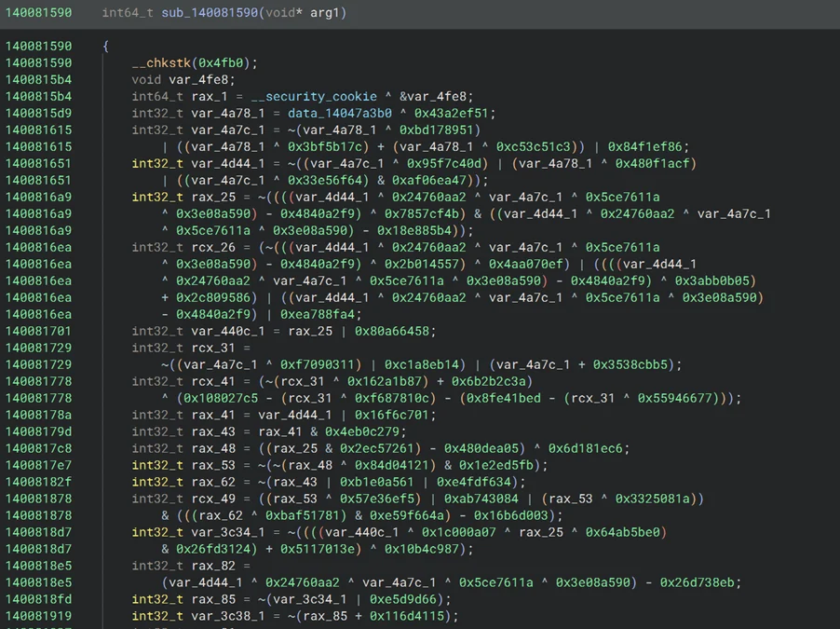
Task: Select the constant 0xc1a8eb14
Action: pos(422,364)
